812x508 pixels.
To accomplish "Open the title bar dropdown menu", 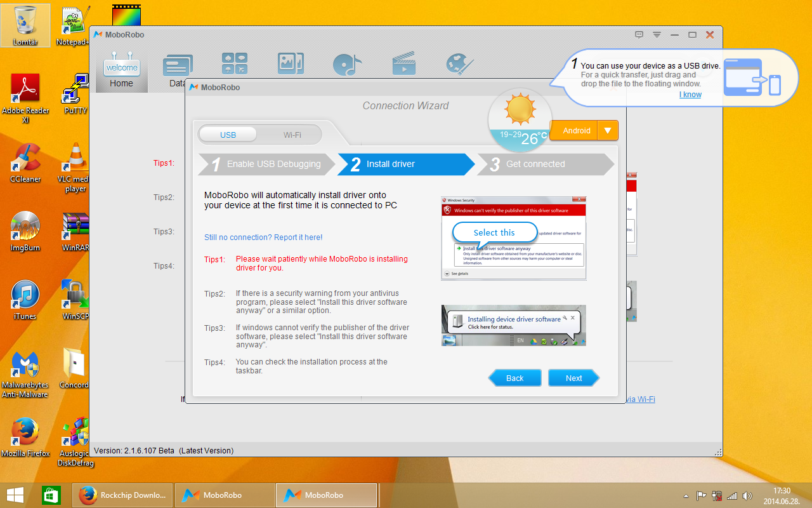I will point(657,35).
